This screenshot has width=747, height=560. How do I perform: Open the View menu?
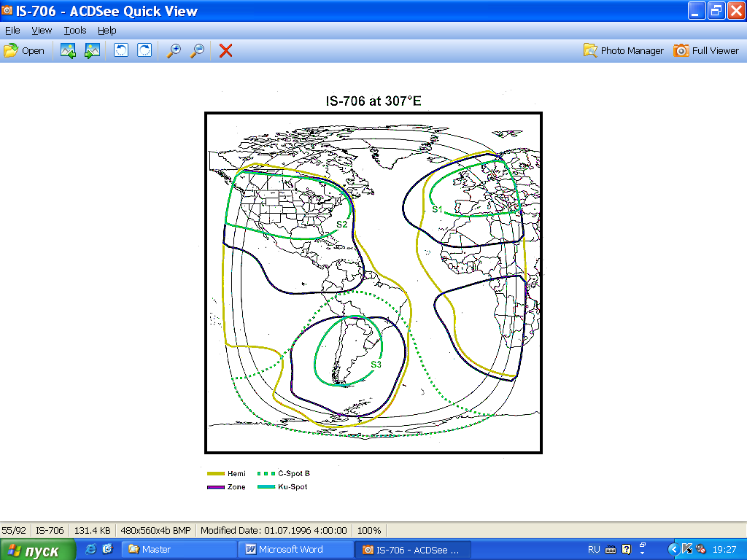point(42,31)
